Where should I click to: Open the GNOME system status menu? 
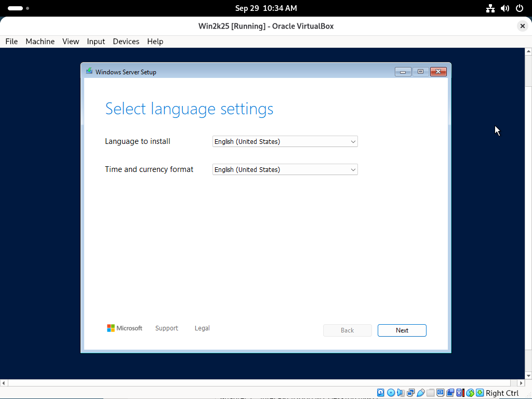(504, 8)
